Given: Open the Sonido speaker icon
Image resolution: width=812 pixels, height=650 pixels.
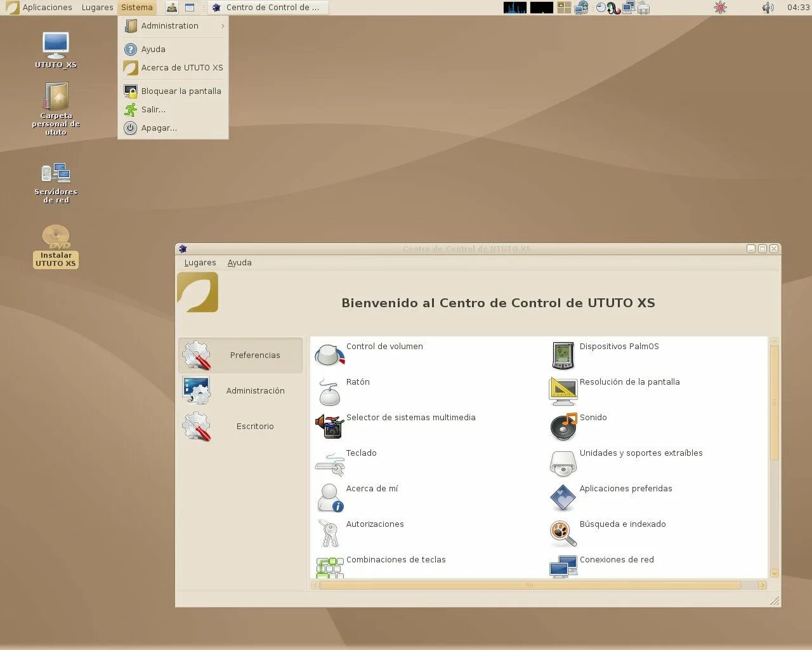Looking at the screenshot, I should pos(563,427).
